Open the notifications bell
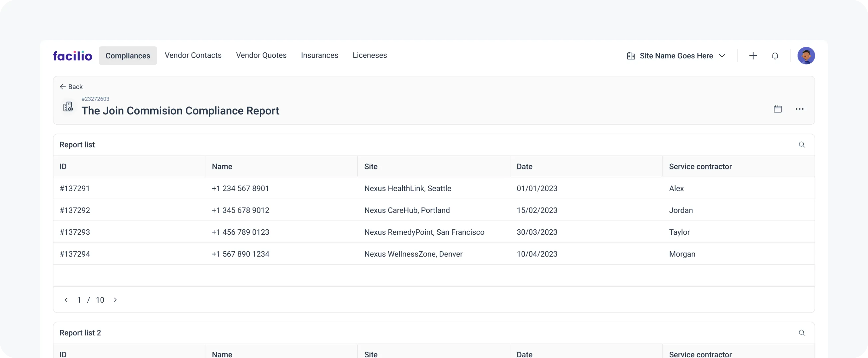 775,56
